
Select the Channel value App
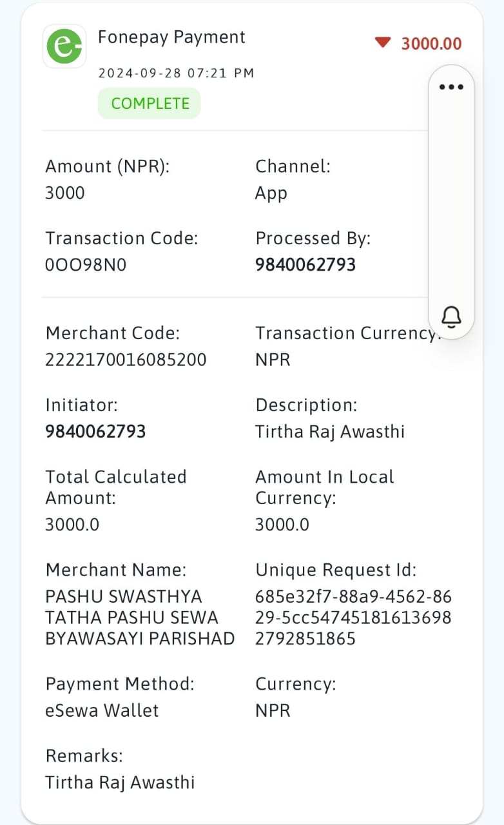[x=271, y=194]
